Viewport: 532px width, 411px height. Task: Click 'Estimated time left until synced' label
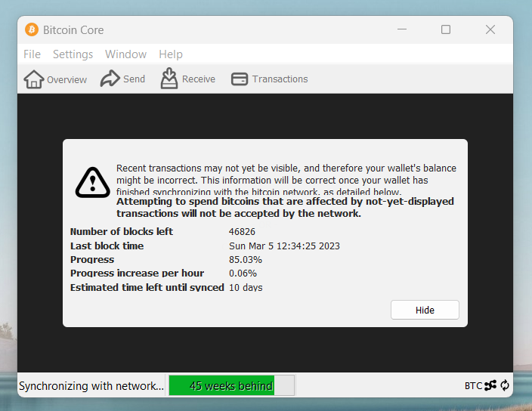tap(147, 287)
